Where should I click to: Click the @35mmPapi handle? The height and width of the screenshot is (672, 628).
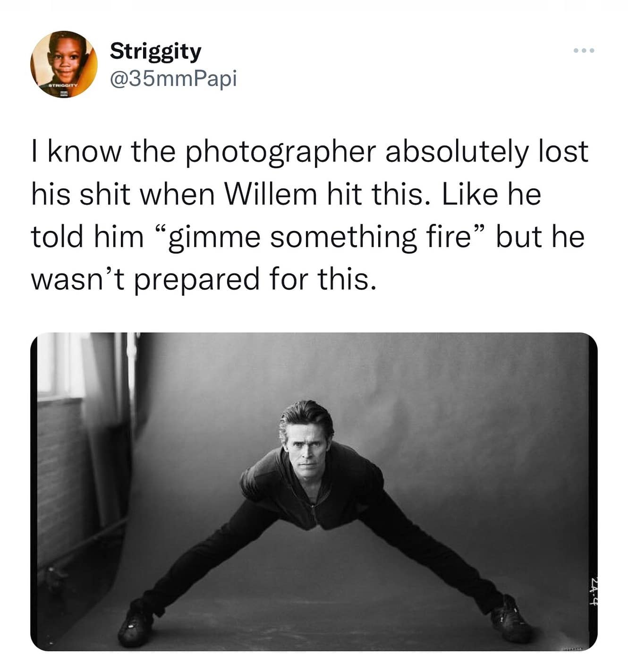173,78
